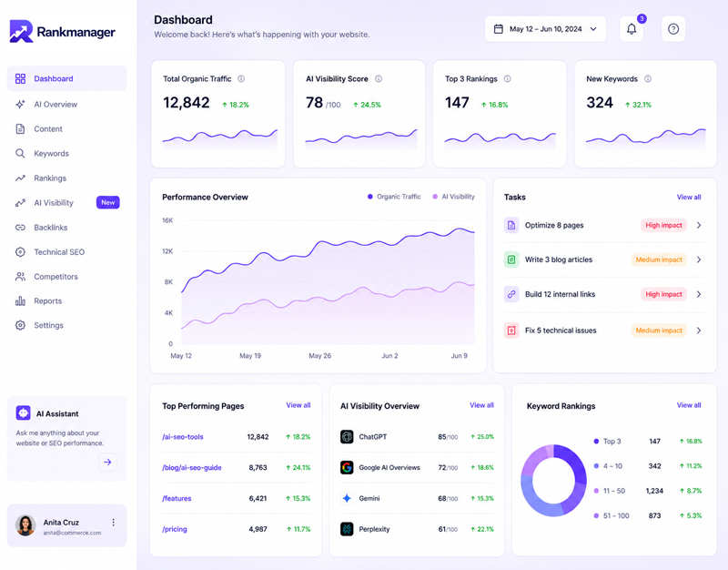Open AI Visibility in the sidebar
The width and height of the screenshot is (728, 570).
tap(66, 202)
